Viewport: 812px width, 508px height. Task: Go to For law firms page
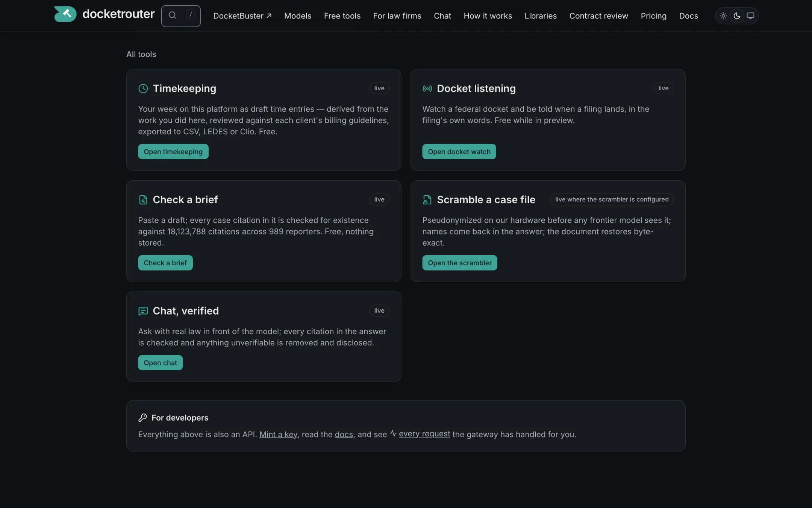click(x=397, y=16)
